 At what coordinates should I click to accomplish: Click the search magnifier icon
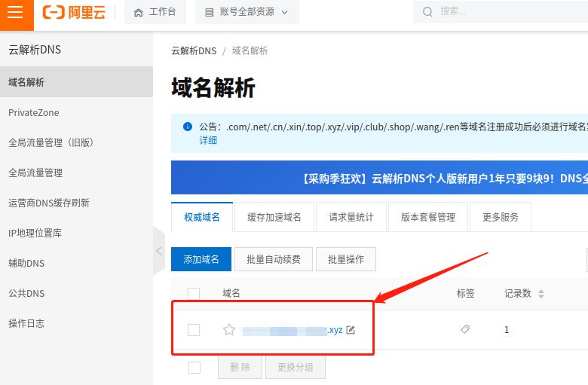pyautogui.click(x=427, y=11)
